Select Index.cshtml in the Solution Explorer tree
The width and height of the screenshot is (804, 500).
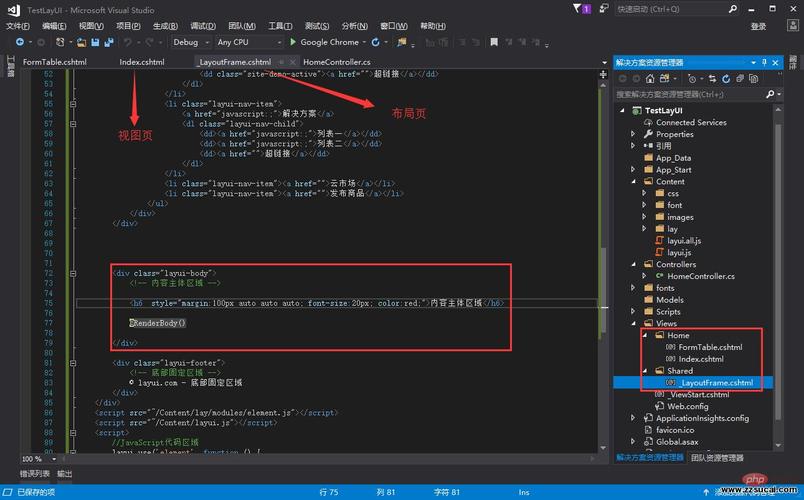[701, 359]
